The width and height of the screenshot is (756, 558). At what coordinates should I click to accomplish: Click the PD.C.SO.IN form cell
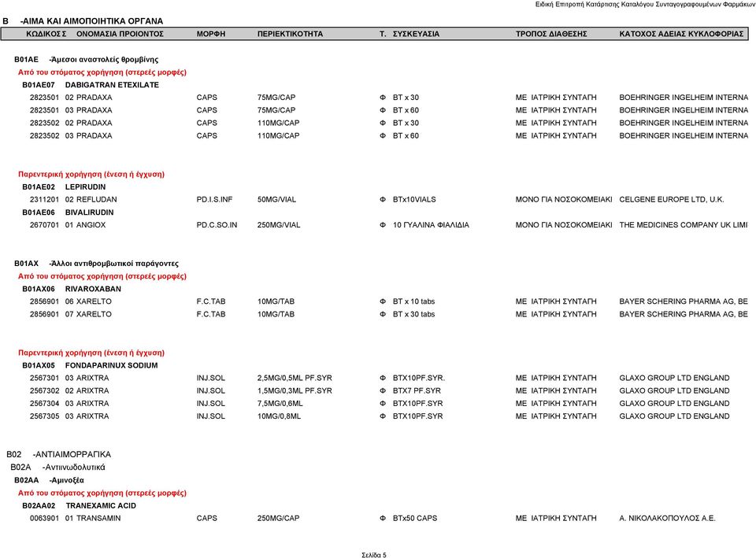click(217, 225)
